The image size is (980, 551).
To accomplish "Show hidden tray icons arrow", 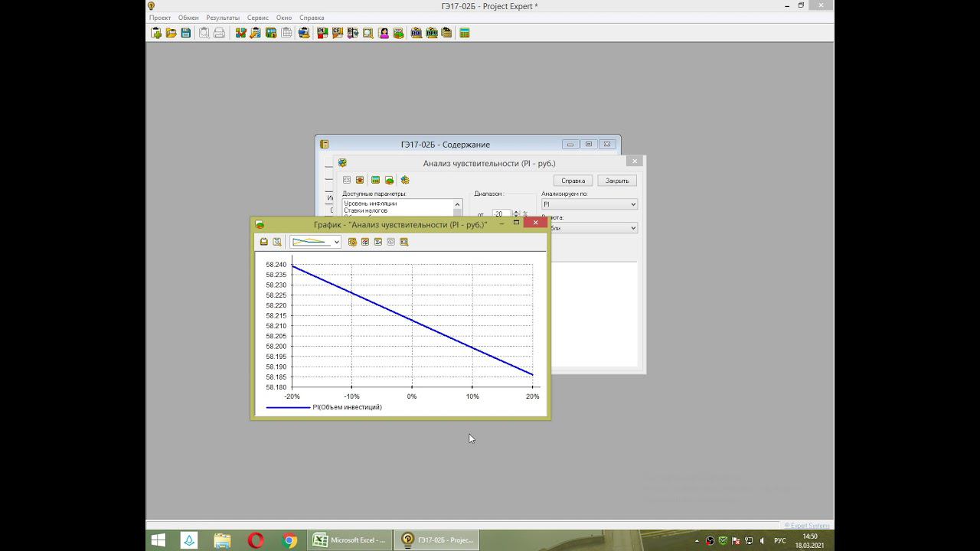I will click(697, 541).
